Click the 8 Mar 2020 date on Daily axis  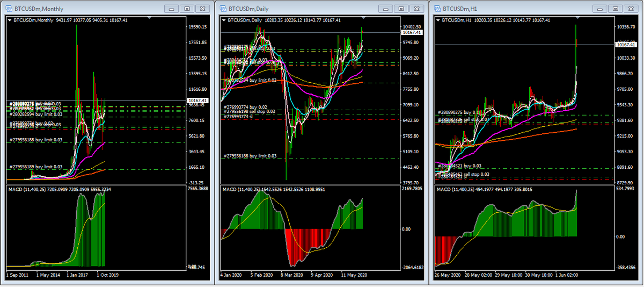293,274
